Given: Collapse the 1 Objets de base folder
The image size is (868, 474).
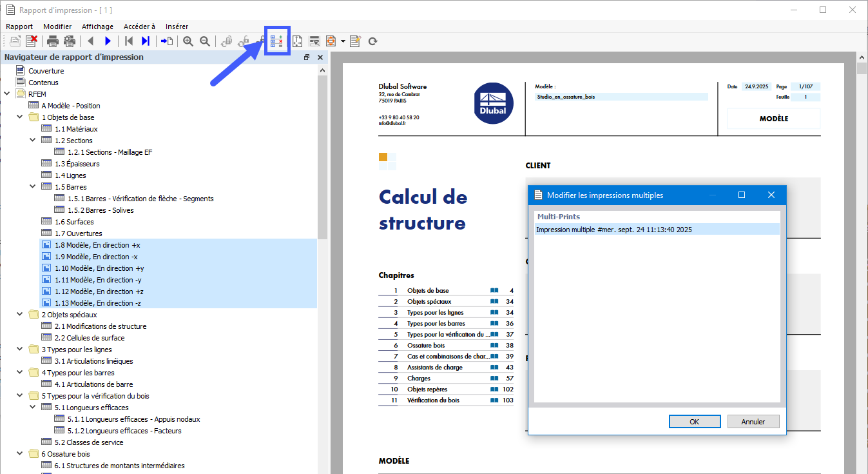Looking at the screenshot, I should pyautogui.click(x=19, y=117).
